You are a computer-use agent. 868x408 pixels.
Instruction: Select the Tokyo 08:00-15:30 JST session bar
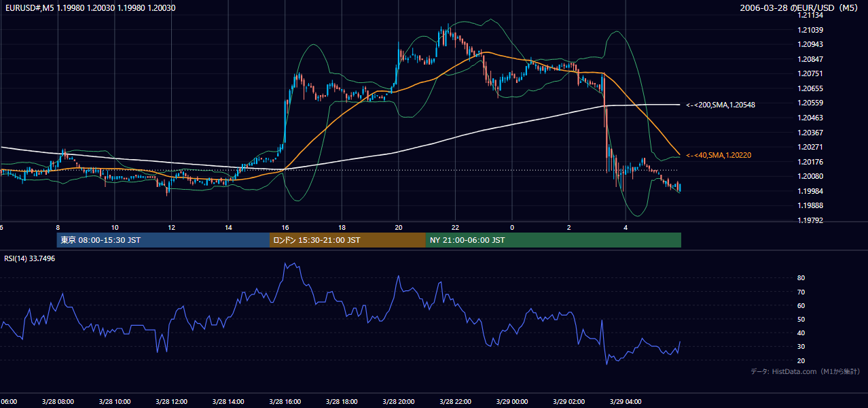pos(163,240)
